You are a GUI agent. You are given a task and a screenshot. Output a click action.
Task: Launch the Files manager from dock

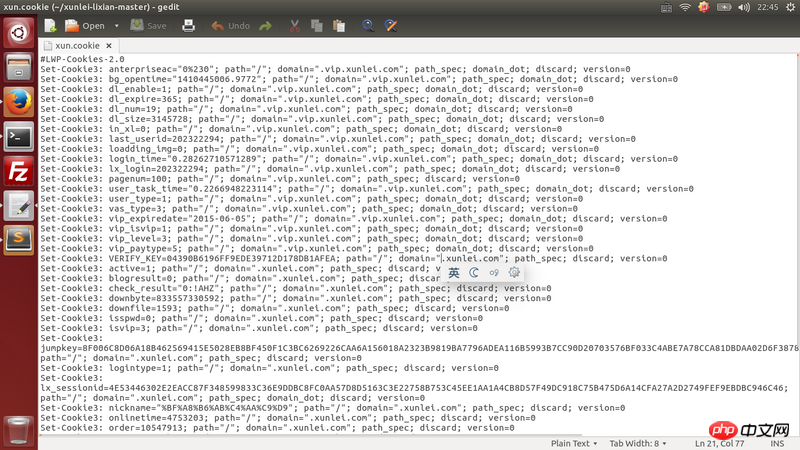tap(19, 68)
